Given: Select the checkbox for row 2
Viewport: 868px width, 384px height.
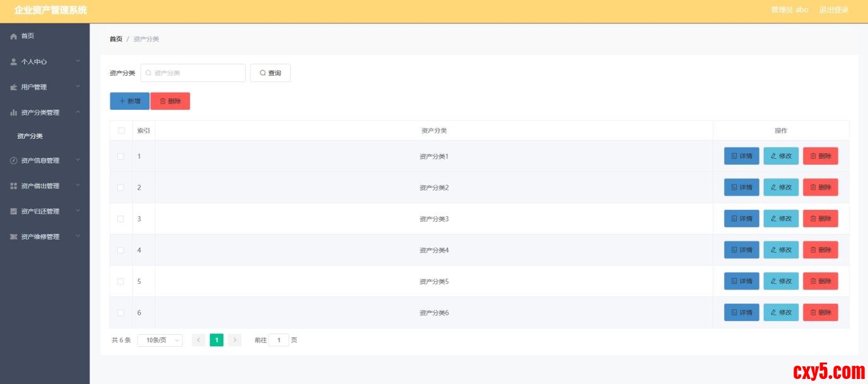Looking at the screenshot, I should (120, 188).
